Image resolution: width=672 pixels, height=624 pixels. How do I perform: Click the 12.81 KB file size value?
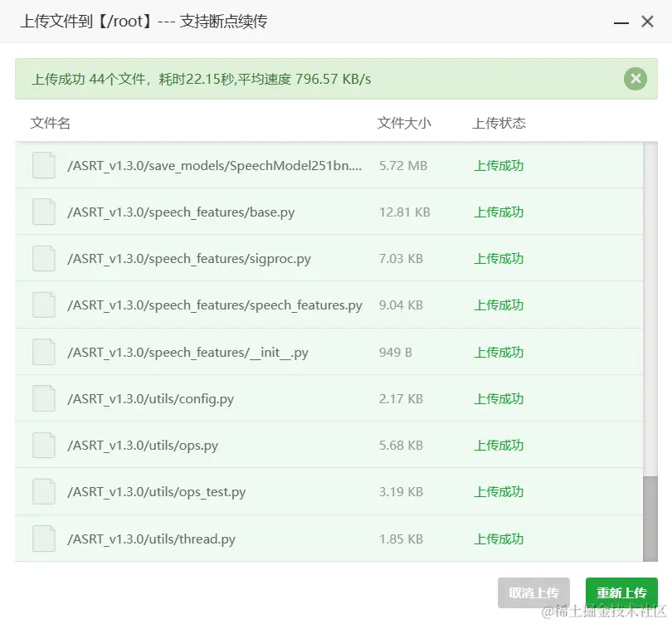[x=405, y=212]
